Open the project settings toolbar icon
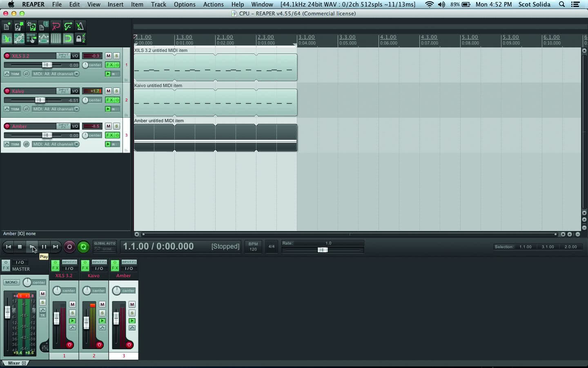The height and width of the screenshot is (368, 588). 44,27
